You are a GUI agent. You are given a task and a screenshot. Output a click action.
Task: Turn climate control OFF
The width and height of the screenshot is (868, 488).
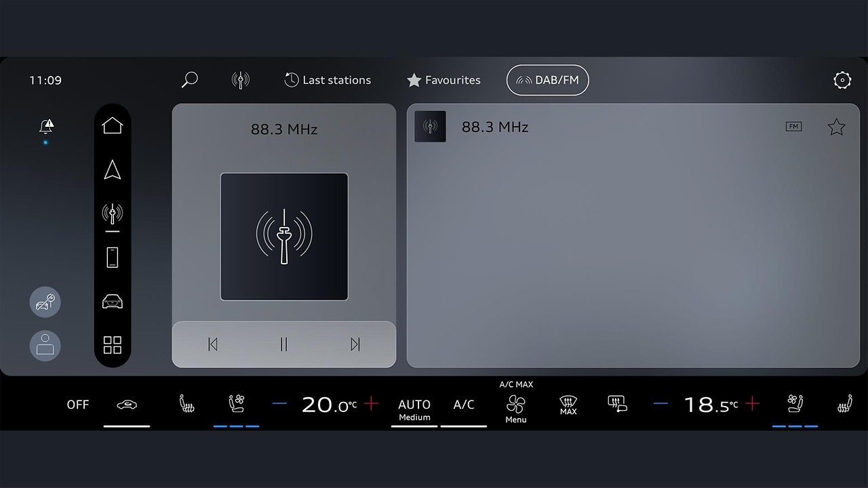click(78, 405)
